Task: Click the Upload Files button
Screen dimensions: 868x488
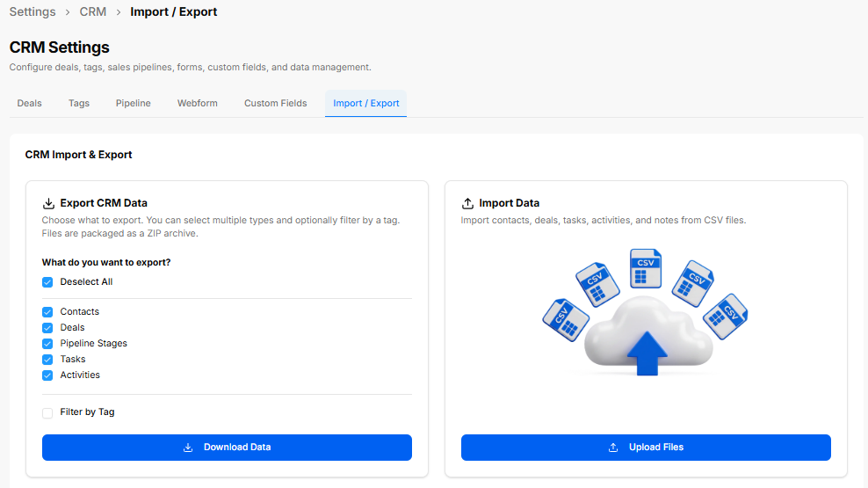Action: point(646,448)
